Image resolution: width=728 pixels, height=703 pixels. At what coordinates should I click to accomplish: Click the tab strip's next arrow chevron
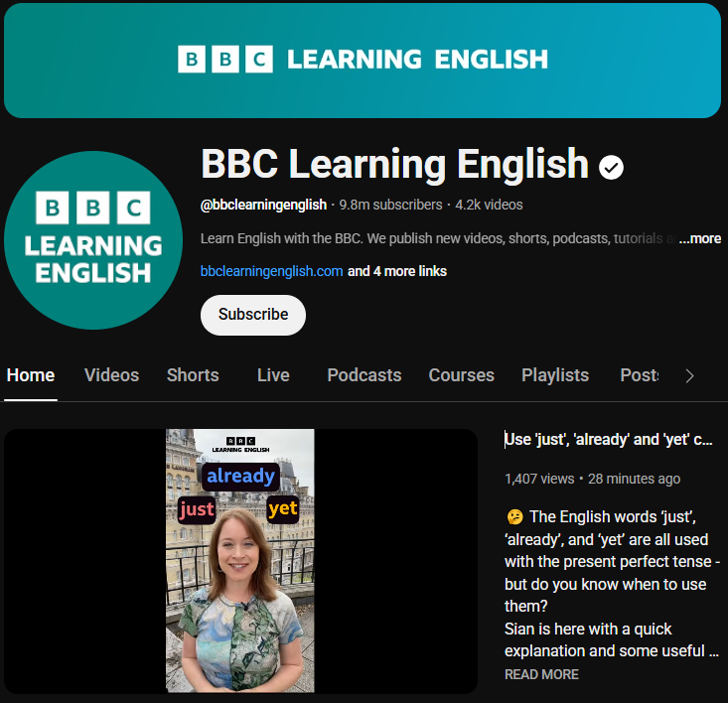click(690, 376)
